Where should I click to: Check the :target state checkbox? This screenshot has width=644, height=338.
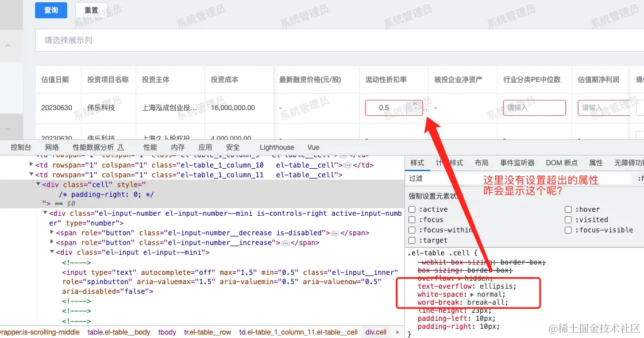[x=412, y=240]
